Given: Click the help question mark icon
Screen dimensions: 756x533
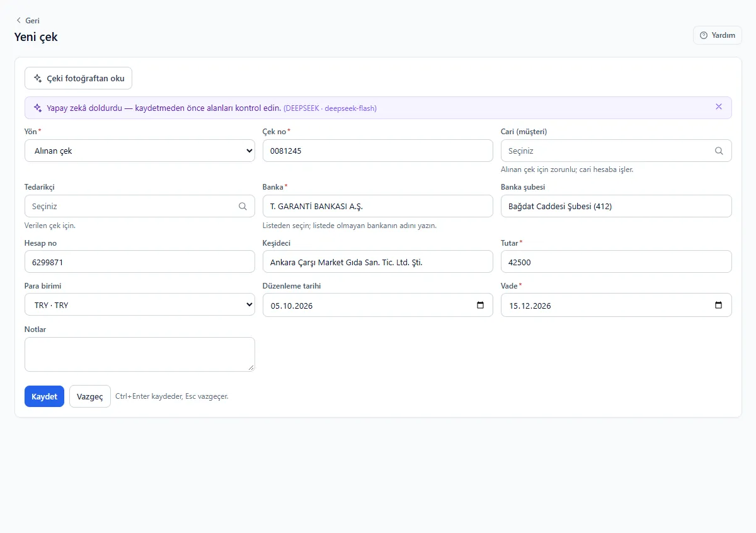Looking at the screenshot, I should [x=704, y=35].
